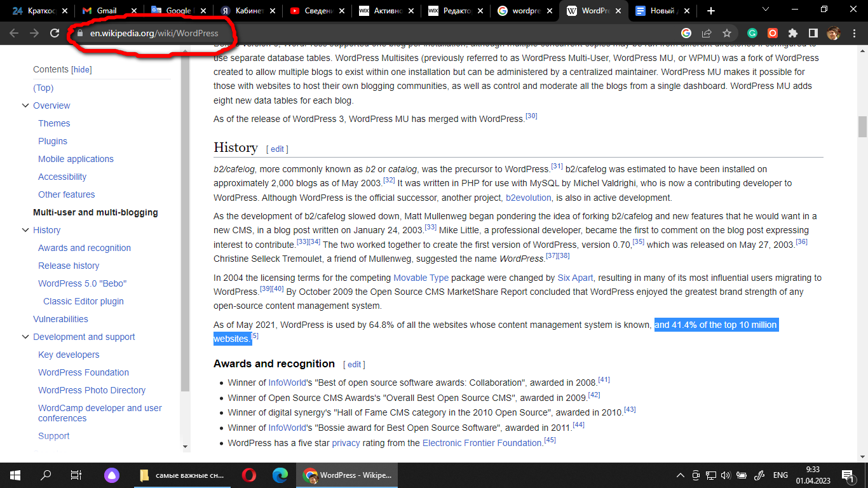
Task: Bookmark this page with the star icon
Action: [727, 33]
